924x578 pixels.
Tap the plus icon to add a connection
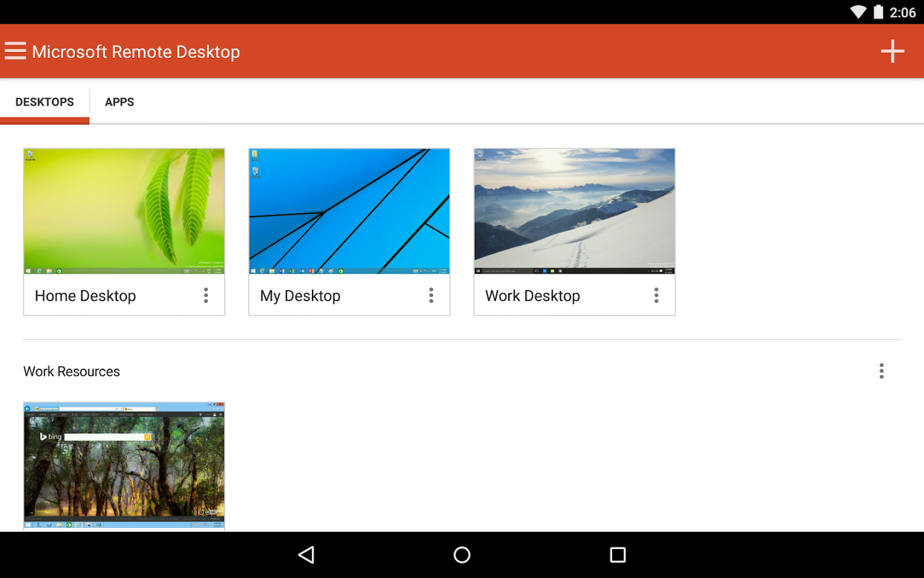click(892, 51)
